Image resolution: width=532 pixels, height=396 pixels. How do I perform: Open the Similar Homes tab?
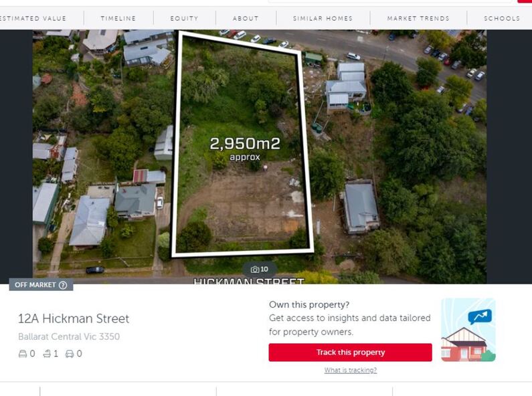click(x=323, y=18)
